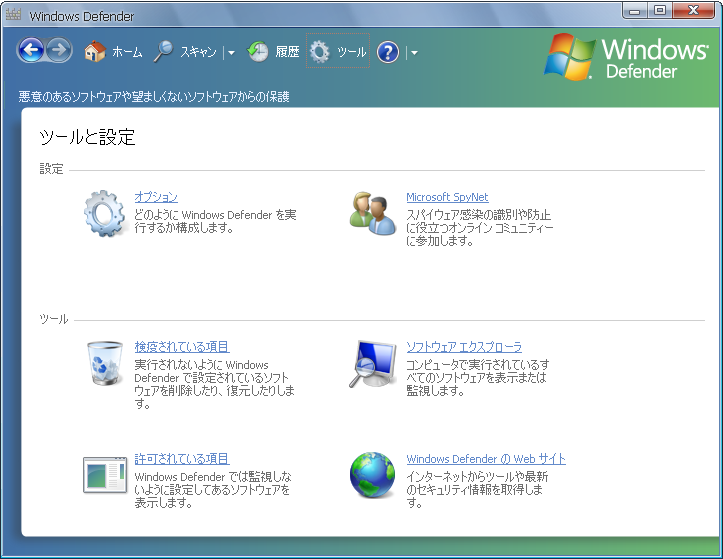Follow the Windows Defender の Web サイト link
This screenshot has height=559, width=723.
tap(485, 459)
